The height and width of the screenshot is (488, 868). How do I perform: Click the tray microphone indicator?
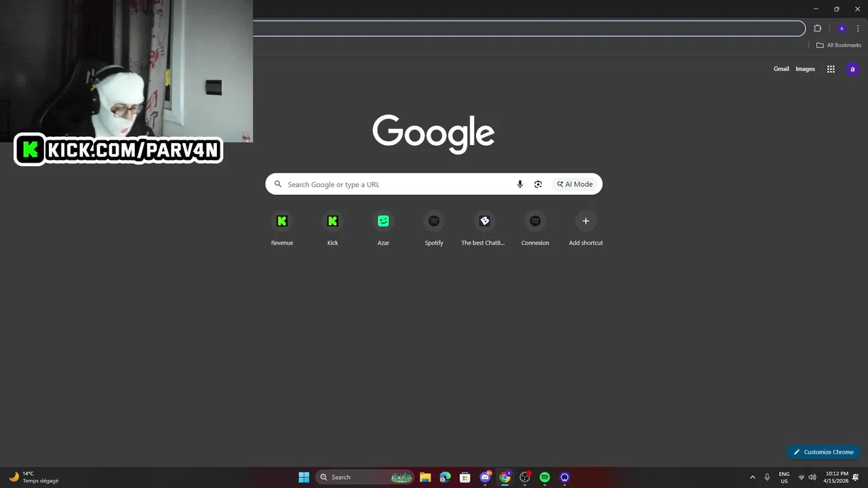pyautogui.click(x=767, y=477)
